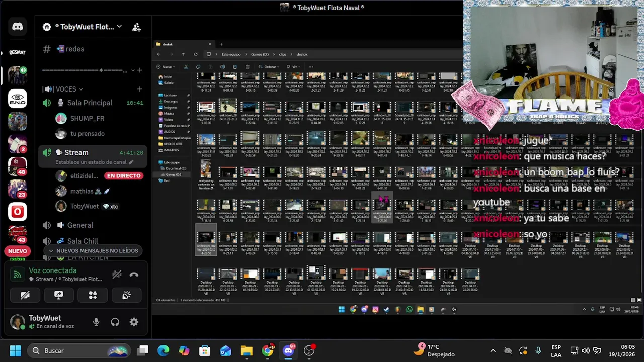Click streamed Explorer delete trash icon
Screen dimensions: 644x362
click(247, 67)
